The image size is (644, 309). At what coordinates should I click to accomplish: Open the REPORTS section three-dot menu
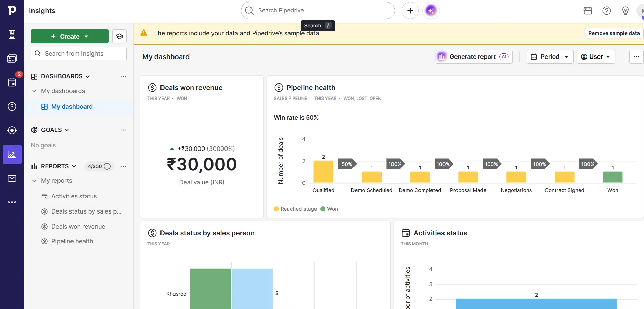point(123,166)
